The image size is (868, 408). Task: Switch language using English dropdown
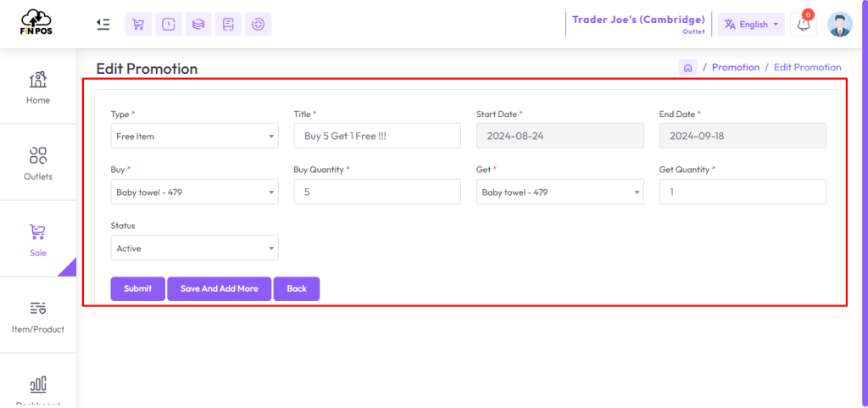tap(751, 25)
